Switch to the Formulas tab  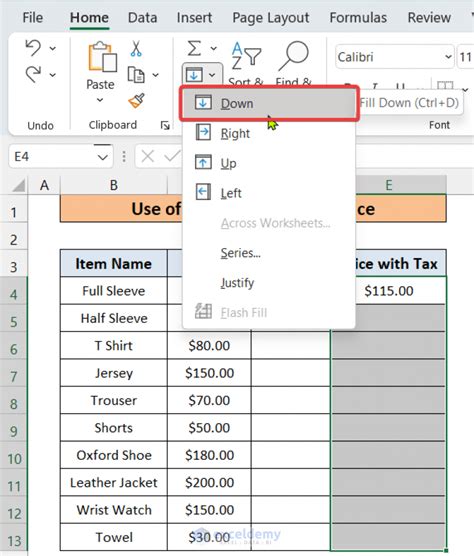coord(358,17)
